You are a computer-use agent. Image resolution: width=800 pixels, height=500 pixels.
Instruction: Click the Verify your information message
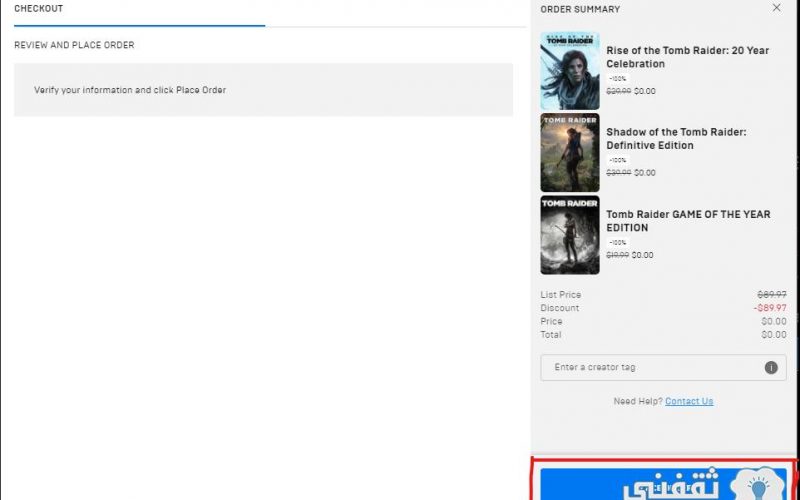(x=130, y=90)
